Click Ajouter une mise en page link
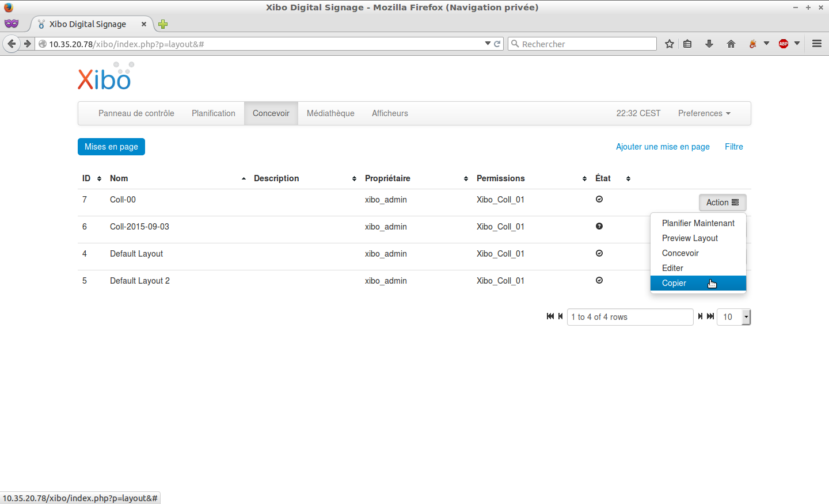Screen dimensions: 829x504 663,147
